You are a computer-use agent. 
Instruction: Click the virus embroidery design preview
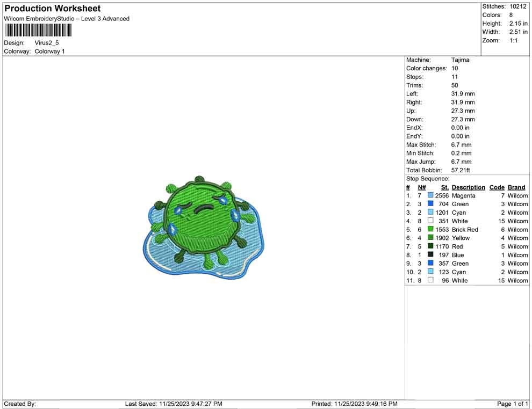(x=203, y=228)
